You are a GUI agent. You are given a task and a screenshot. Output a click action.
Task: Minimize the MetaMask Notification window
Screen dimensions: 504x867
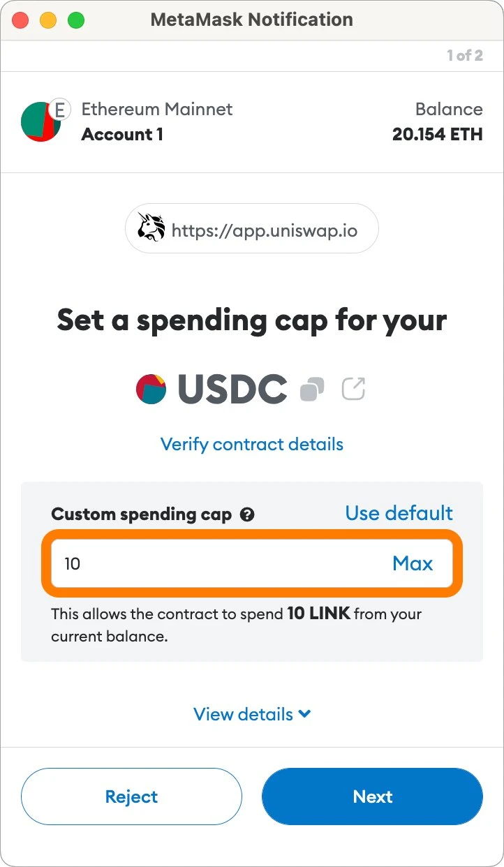(48, 20)
